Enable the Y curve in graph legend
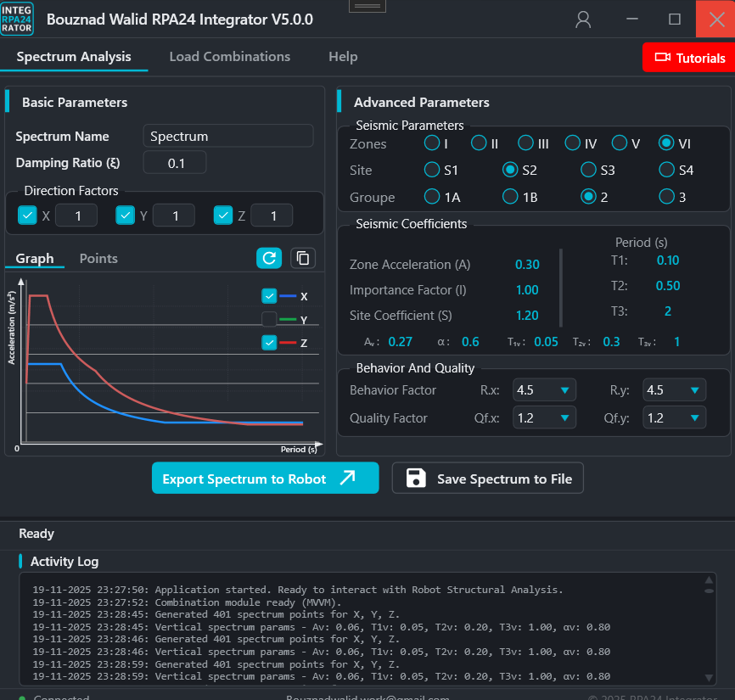This screenshot has height=700, width=735. 269,320
